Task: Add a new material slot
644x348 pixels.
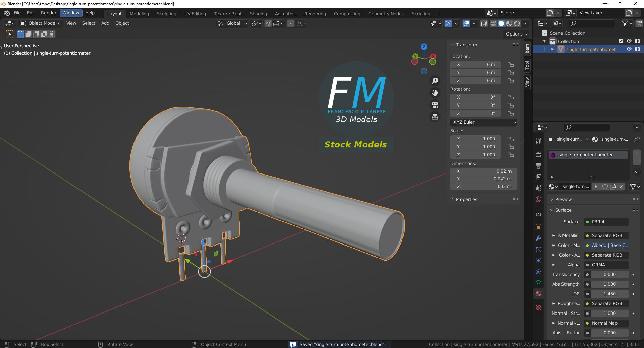Action: coord(637,153)
